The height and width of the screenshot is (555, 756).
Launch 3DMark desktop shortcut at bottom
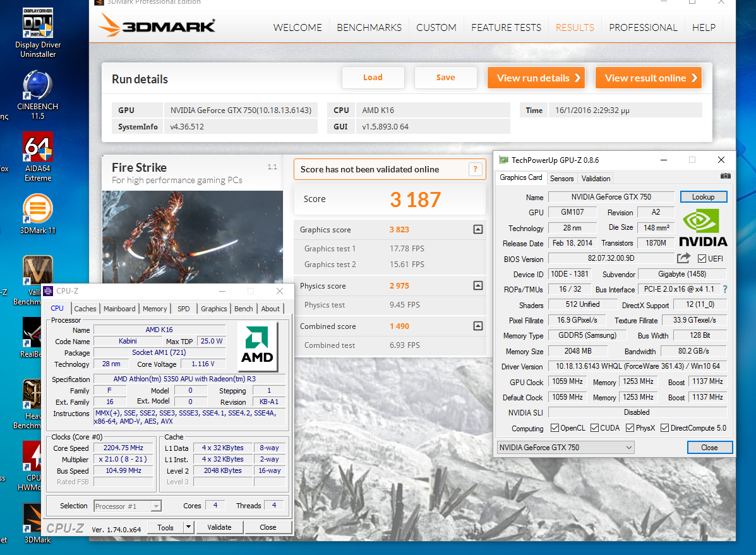click(x=38, y=523)
